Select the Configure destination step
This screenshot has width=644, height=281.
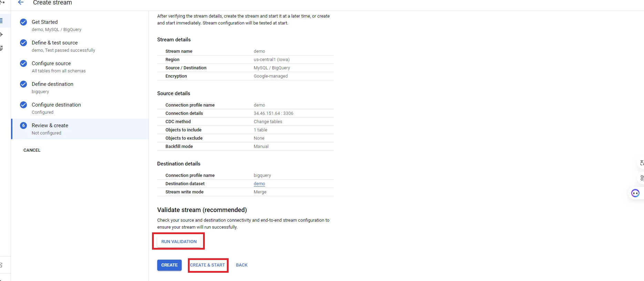coord(56,105)
